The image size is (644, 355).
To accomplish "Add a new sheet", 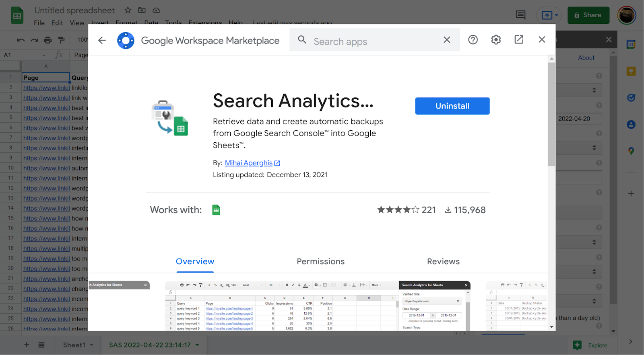I will 27,345.
